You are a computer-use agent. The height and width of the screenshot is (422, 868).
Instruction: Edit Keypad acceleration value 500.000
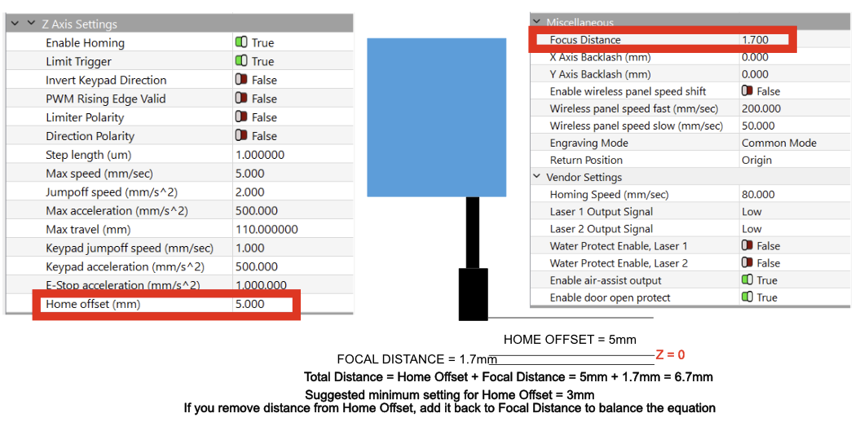(x=256, y=266)
